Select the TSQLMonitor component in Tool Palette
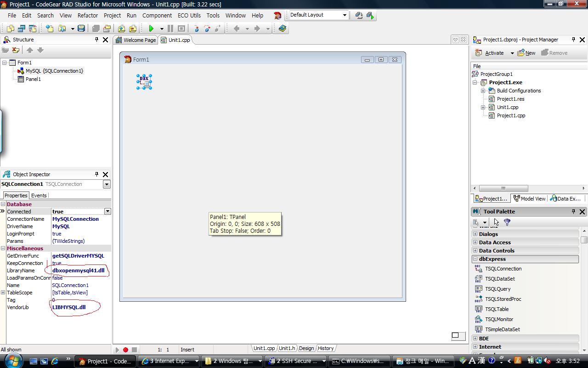This screenshot has width=588, height=368. (x=499, y=319)
